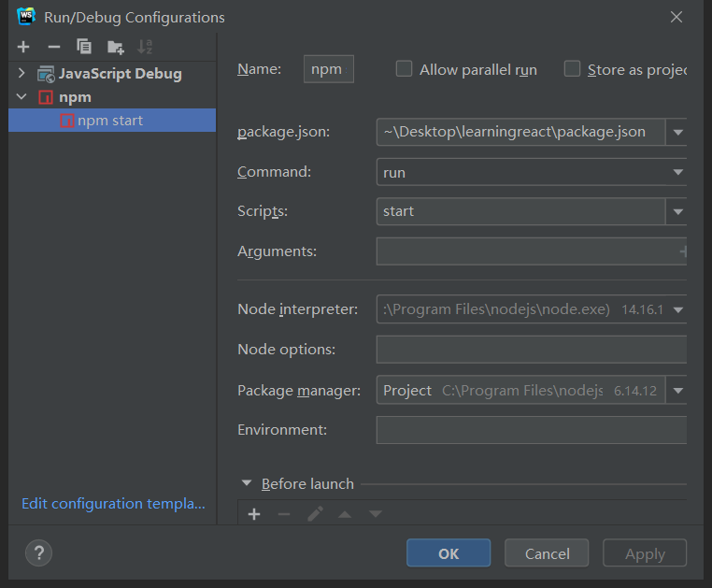Add a new configuration with plus icon
The height and width of the screenshot is (588, 712).
(23, 47)
